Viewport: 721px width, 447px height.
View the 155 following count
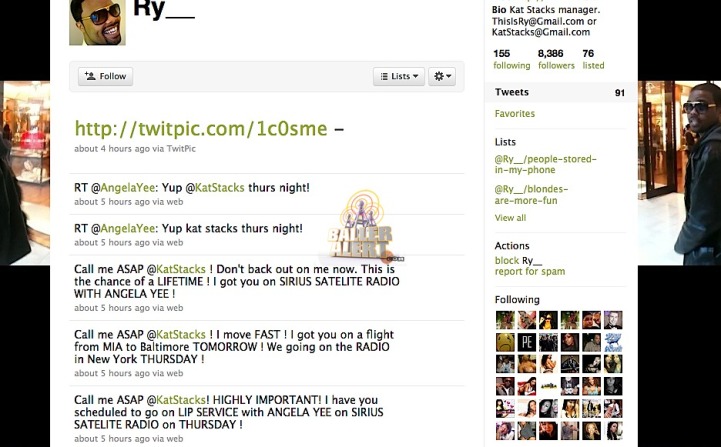tap(511, 59)
